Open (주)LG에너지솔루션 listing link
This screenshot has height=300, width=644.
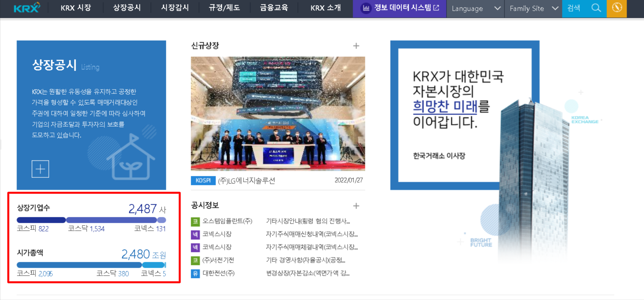(247, 181)
